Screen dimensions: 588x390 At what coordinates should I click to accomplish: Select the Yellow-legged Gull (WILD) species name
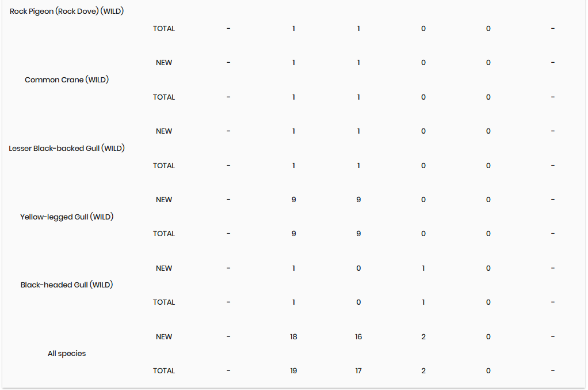[67, 217]
